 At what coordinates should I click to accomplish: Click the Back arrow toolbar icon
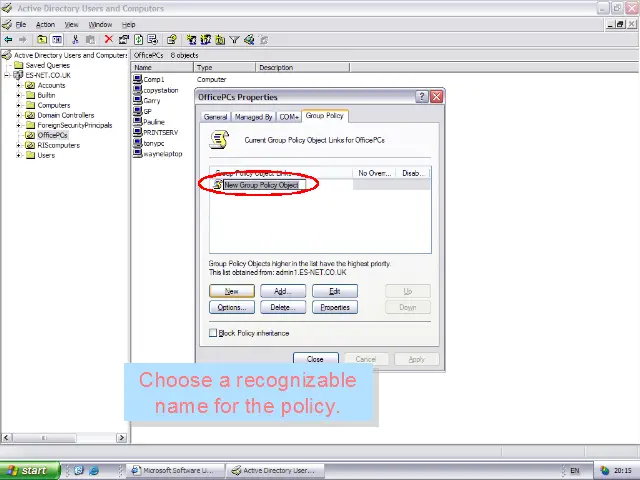(x=8, y=40)
